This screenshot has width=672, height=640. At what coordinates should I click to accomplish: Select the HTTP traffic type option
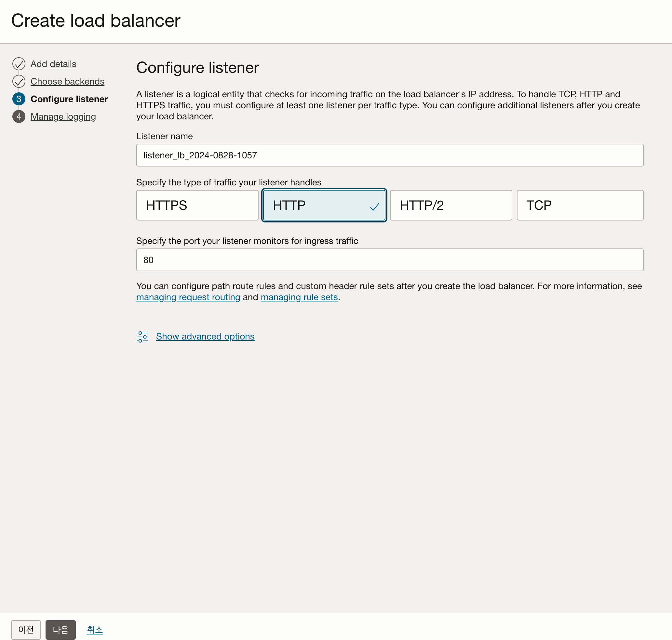(324, 206)
